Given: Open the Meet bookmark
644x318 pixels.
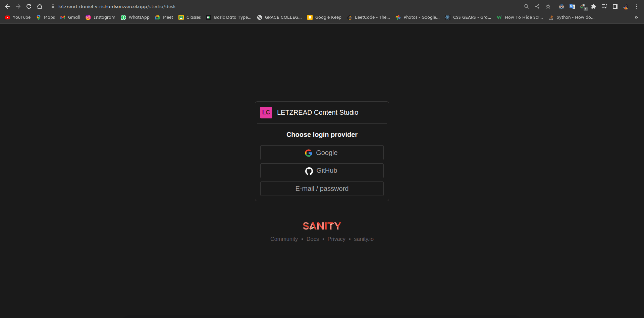Looking at the screenshot, I should [164, 17].
